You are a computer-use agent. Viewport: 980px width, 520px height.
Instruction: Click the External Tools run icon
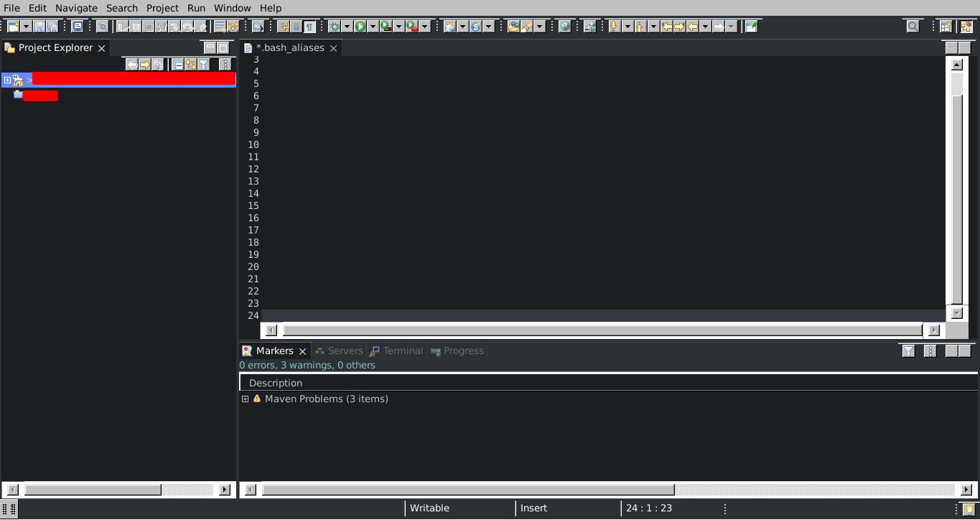(412, 27)
